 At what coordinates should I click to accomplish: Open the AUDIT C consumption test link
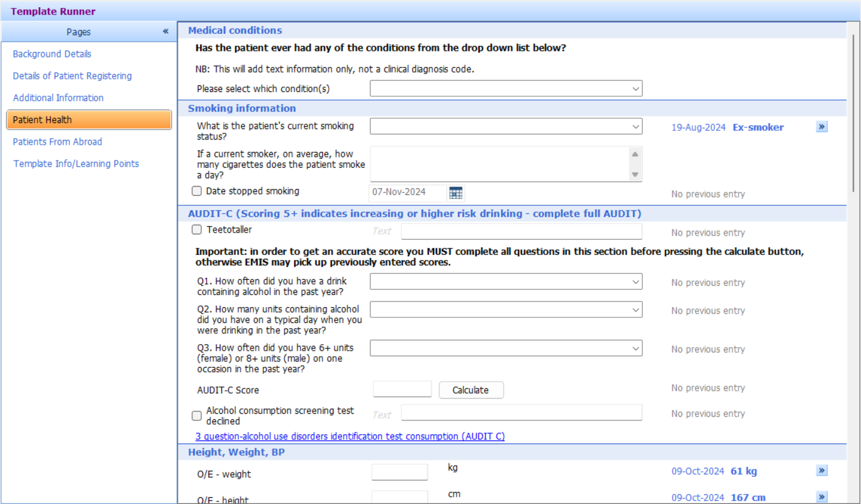350,436
